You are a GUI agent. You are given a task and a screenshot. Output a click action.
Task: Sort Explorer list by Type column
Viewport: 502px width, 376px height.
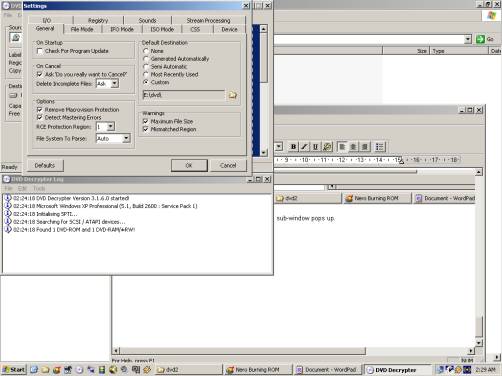coord(459,51)
